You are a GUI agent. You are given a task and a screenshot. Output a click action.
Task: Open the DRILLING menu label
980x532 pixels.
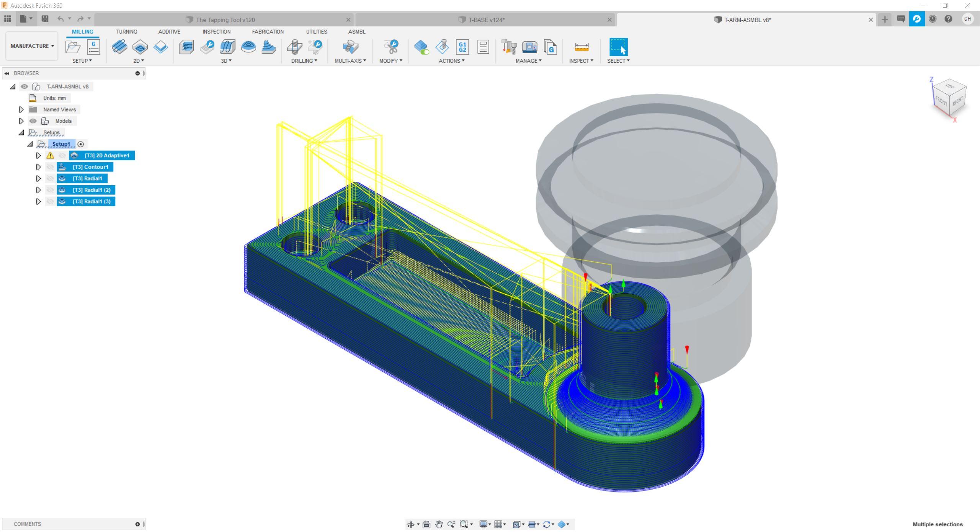click(x=304, y=61)
